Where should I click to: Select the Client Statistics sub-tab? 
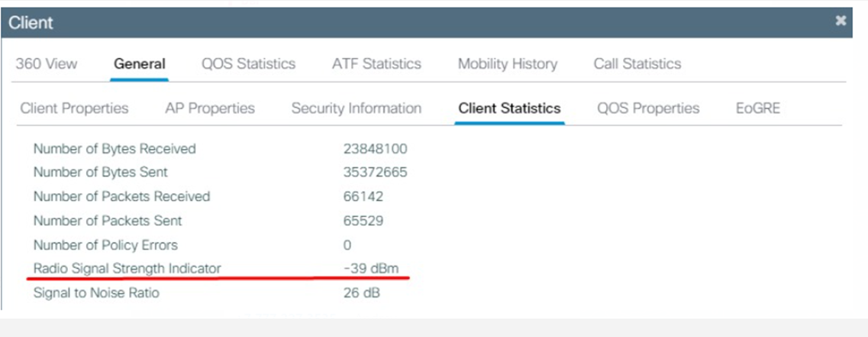(x=509, y=109)
